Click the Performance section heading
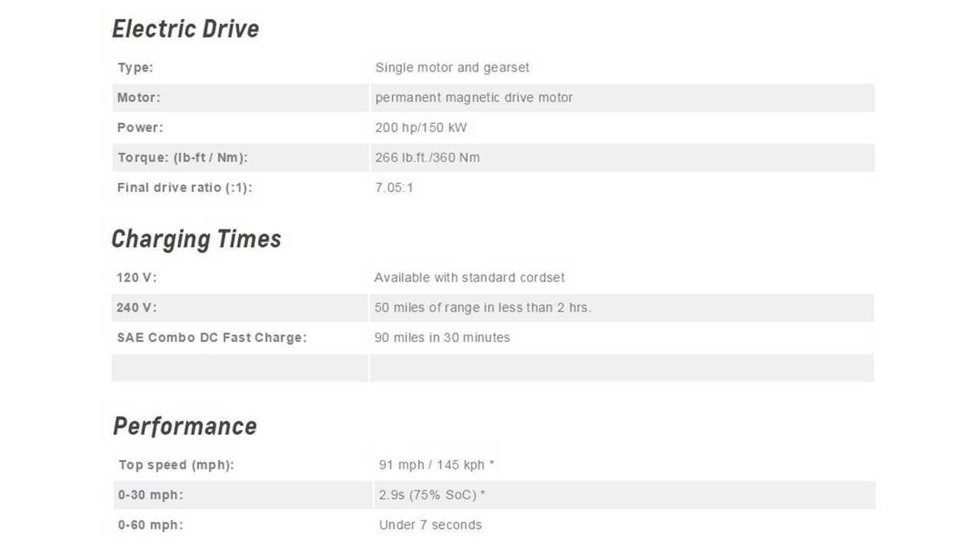 (x=185, y=426)
